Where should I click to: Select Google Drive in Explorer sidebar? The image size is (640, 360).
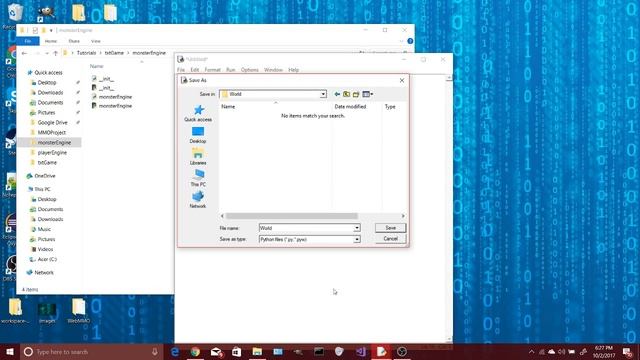point(52,122)
